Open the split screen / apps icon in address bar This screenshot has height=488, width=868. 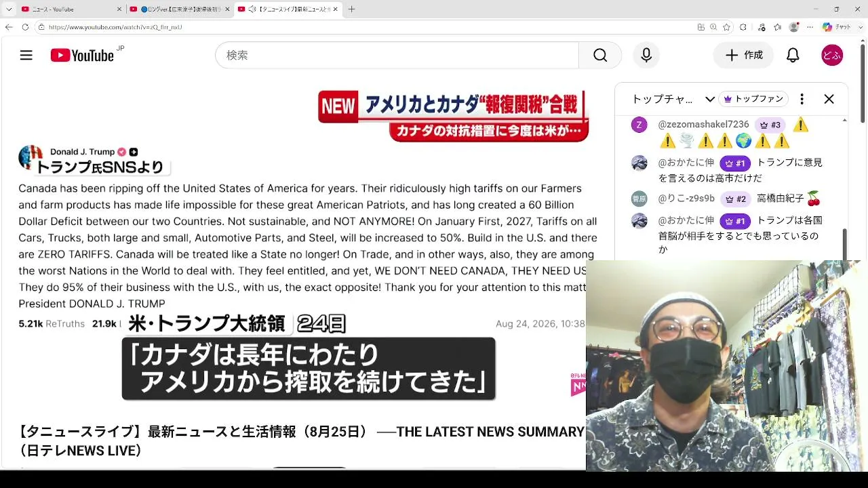(701, 27)
